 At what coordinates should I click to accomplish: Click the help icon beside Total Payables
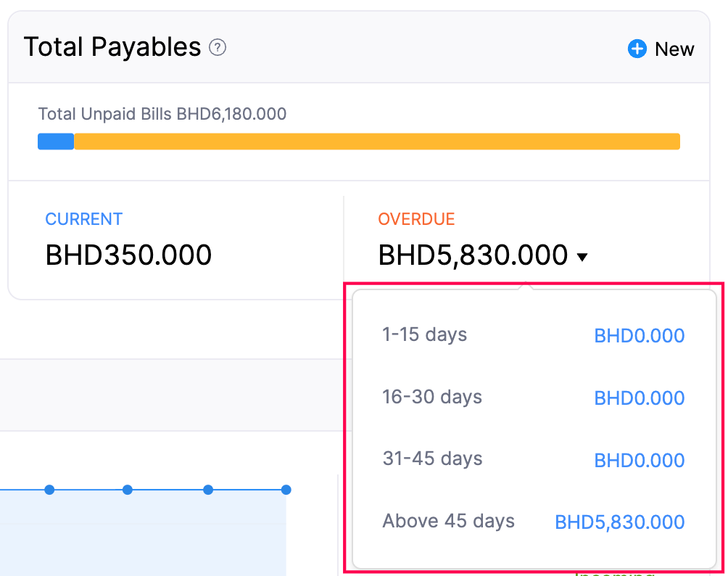tap(216, 47)
